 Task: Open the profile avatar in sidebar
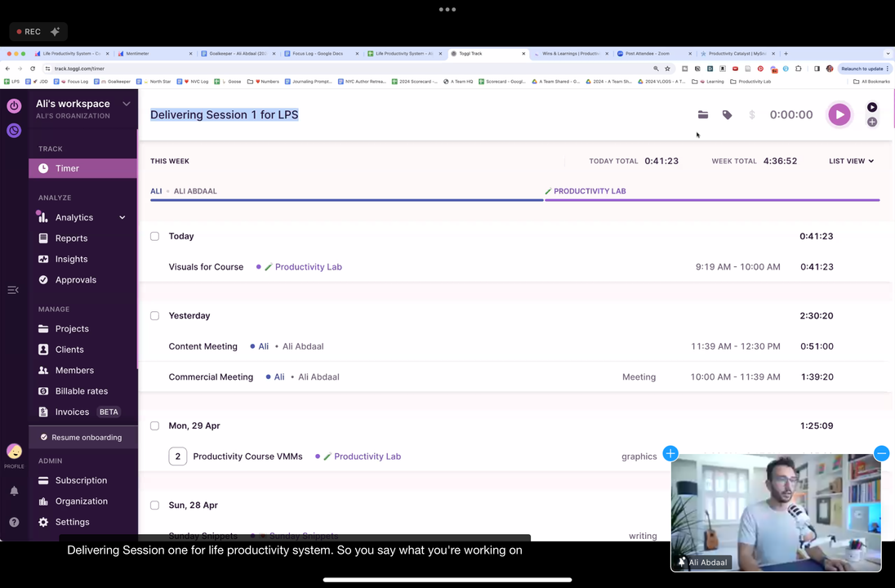14,452
